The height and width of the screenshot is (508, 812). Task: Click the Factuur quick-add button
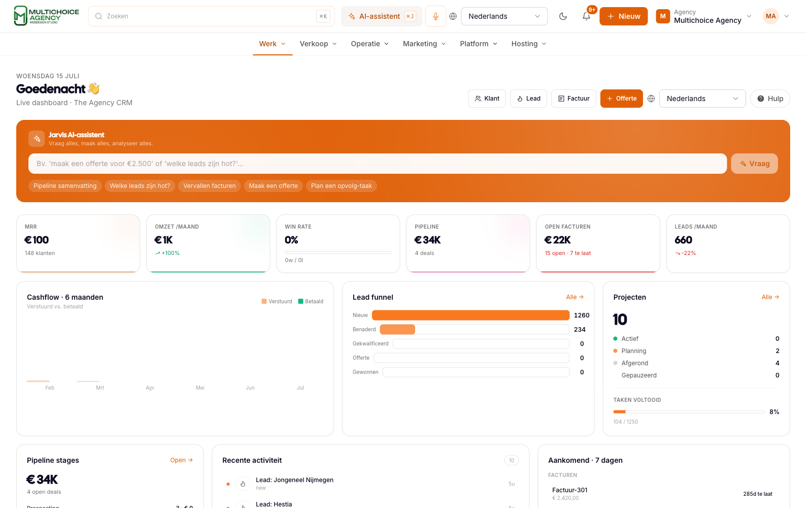coord(573,99)
